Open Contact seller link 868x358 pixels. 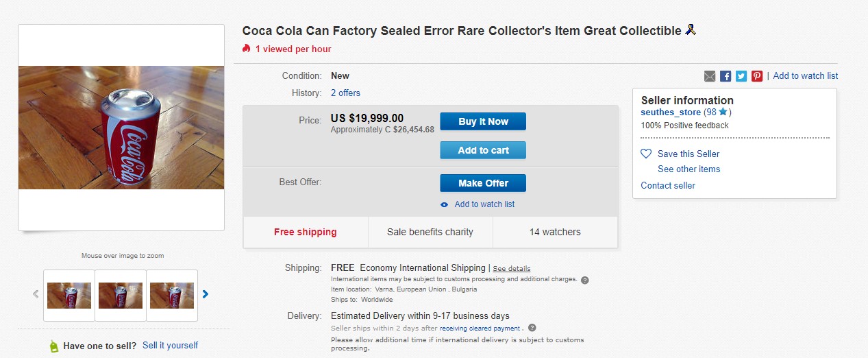[x=668, y=185]
